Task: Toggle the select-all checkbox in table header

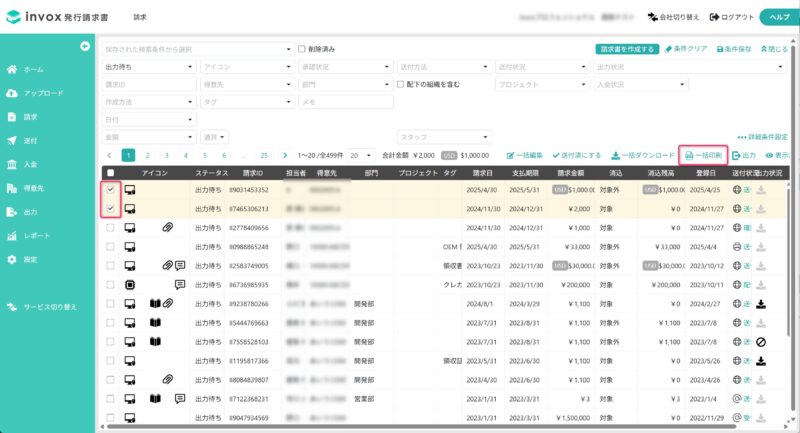Action: (110, 173)
